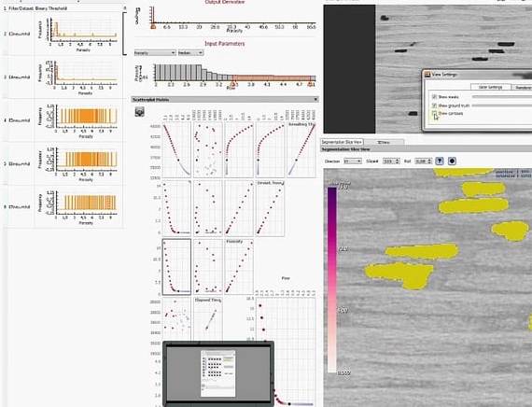Click the row 6 dataset file name

pos(20,206)
